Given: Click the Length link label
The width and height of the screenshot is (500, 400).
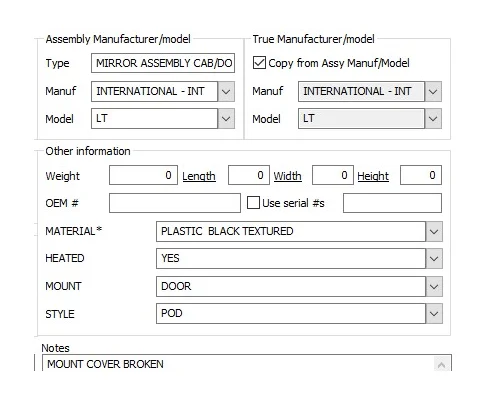Looking at the screenshot, I should 199,176.
